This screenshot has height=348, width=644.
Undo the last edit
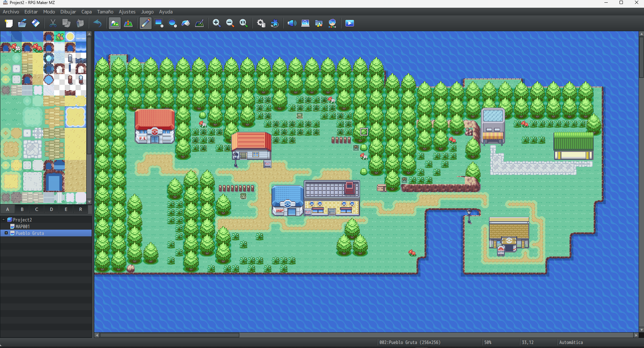(x=97, y=23)
